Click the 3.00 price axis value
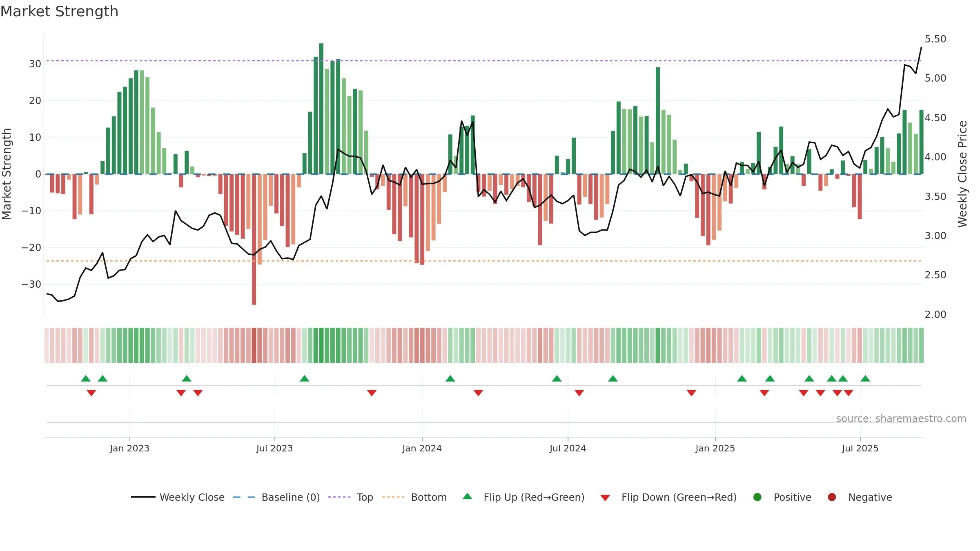The height and width of the screenshot is (551, 980). [935, 236]
